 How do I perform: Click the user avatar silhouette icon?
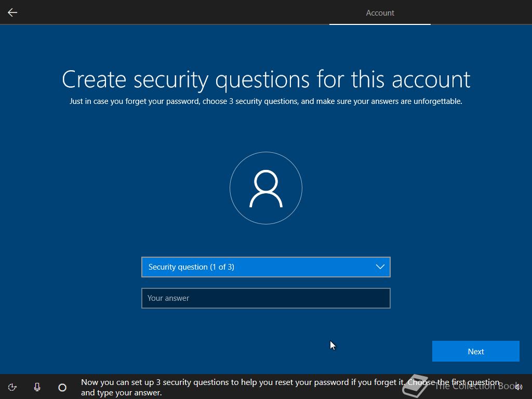click(266, 189)
